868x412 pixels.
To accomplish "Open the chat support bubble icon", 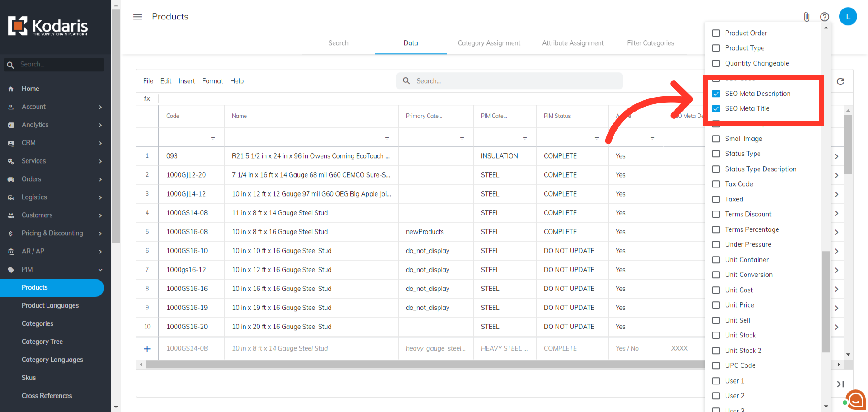I will point(855,400).
